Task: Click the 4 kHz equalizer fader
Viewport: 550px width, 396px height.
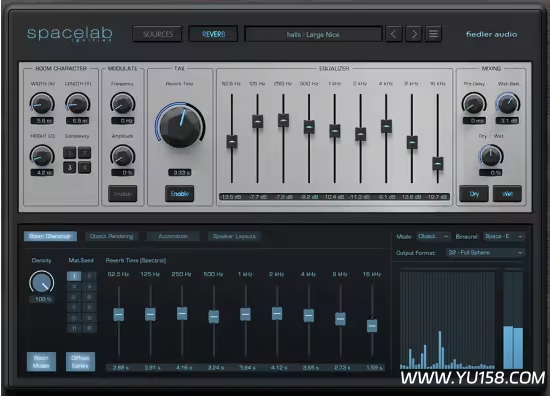Action: pyautogui.click(x=386, y=126)
